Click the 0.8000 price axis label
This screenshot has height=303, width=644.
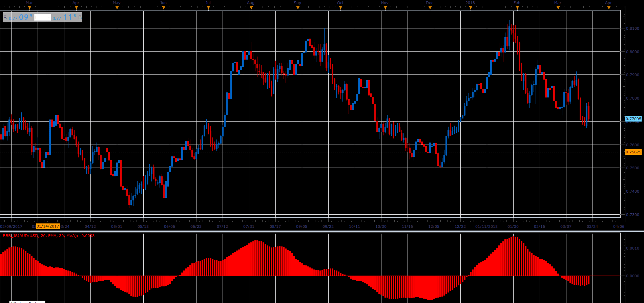click(632, 52)
